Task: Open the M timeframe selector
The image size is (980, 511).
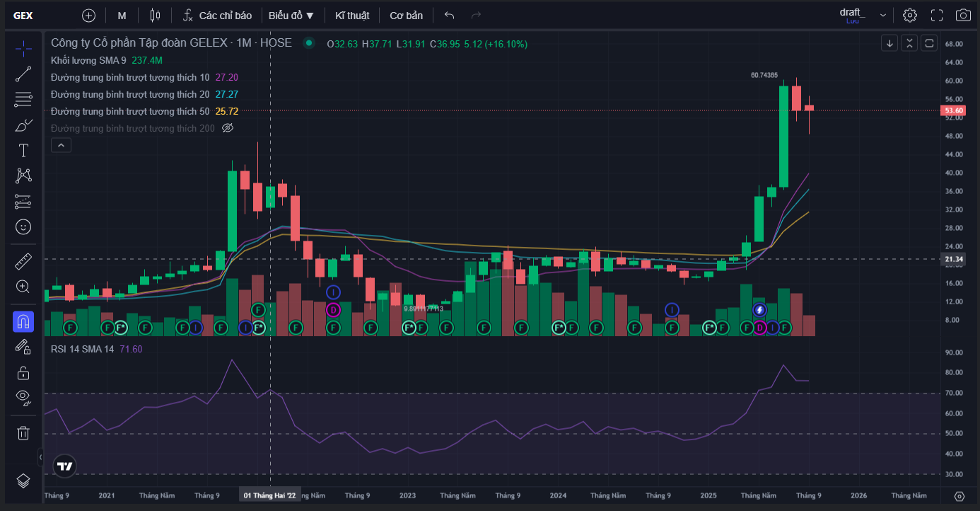Action: tap(122, 16)
